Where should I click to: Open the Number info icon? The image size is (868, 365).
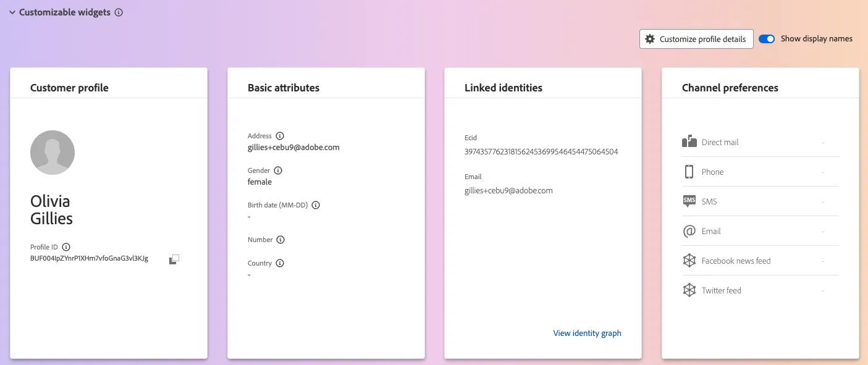point(280,240)
